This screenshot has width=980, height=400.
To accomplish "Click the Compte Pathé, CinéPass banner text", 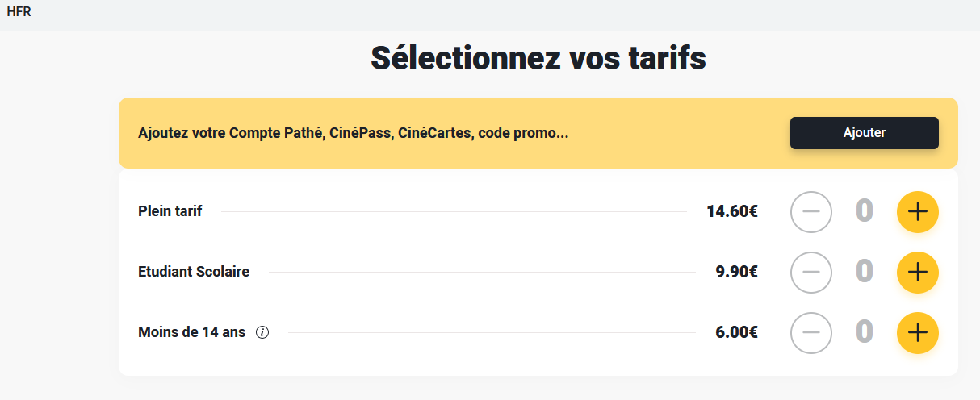I will coord(354,133).
